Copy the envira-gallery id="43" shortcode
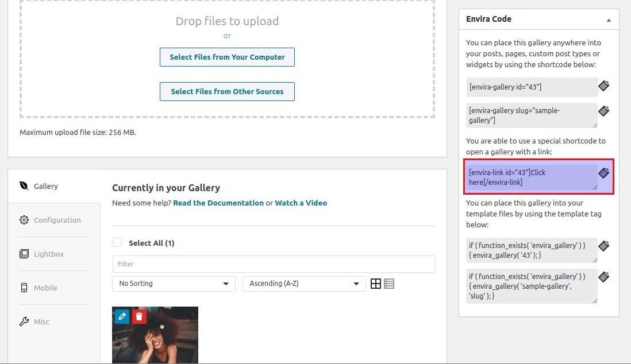This screenshot has height=364, width=631. tap(603, 86)
